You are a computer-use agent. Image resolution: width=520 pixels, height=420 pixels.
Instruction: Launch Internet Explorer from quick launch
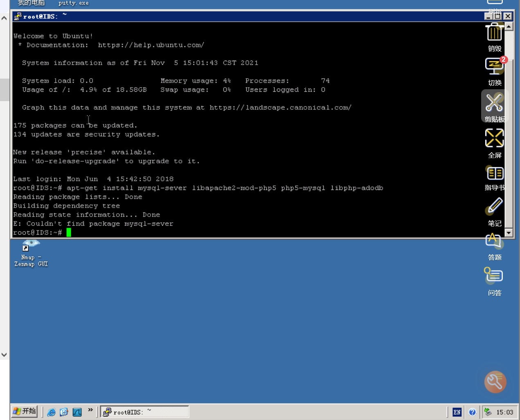[51, 412]
